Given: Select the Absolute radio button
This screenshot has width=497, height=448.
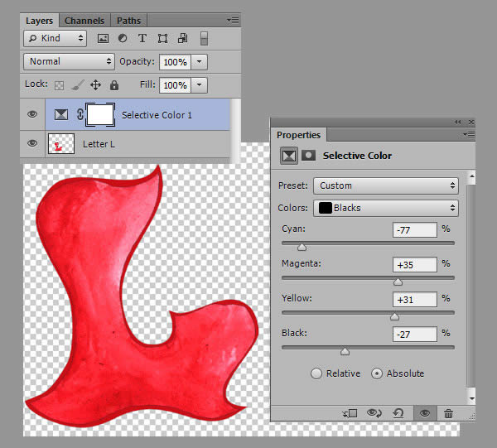Looking at the screenshot, I should (x=377, y=373).
